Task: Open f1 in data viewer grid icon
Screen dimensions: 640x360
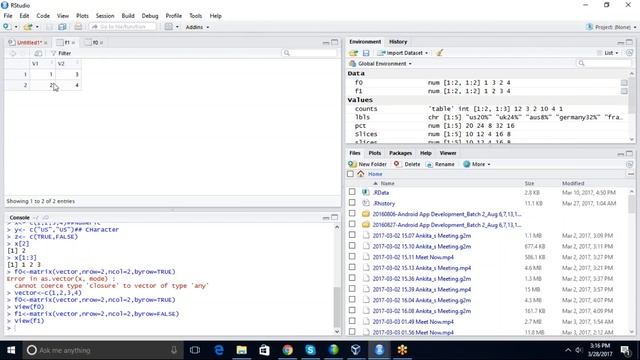Action: pyautogui.click(x=624, y=91)
